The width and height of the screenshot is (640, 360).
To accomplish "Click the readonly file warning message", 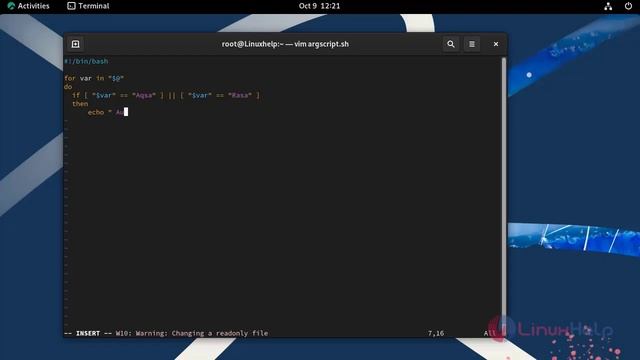I will [x=192, y=333].
